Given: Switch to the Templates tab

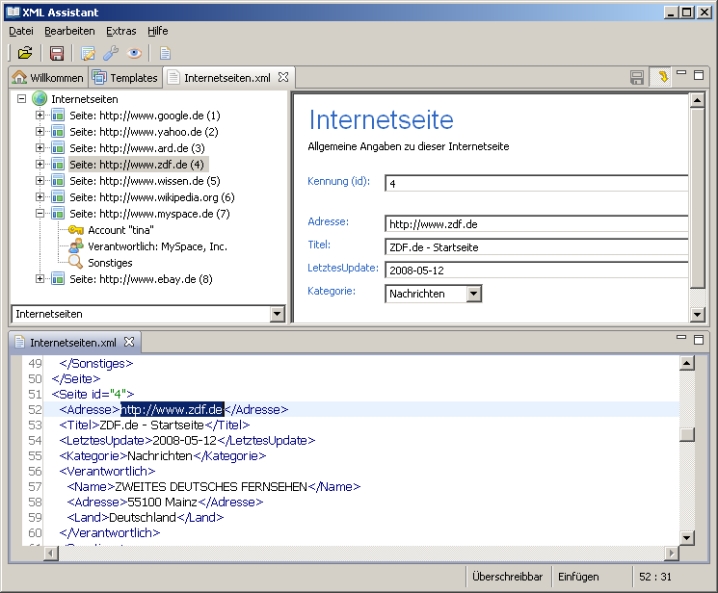Looking at the screenshot, I should pos(125,77).
